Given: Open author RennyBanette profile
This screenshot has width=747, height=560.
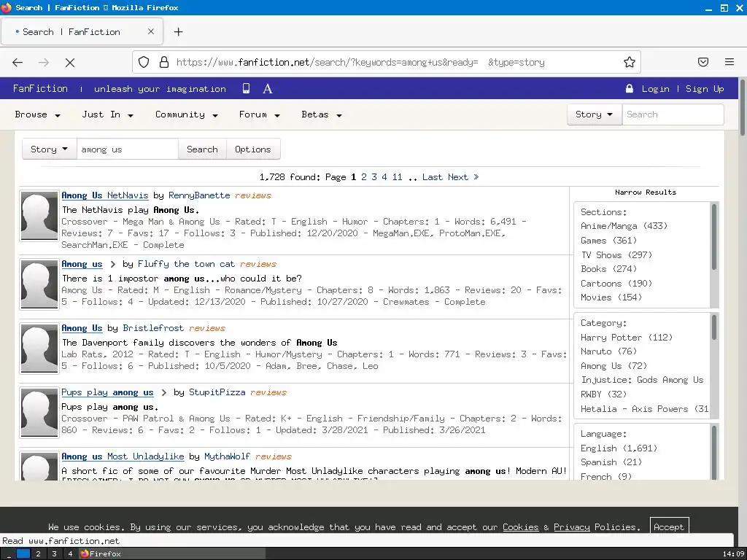Looking at the screenshot, I should click(x=199, y=195).
